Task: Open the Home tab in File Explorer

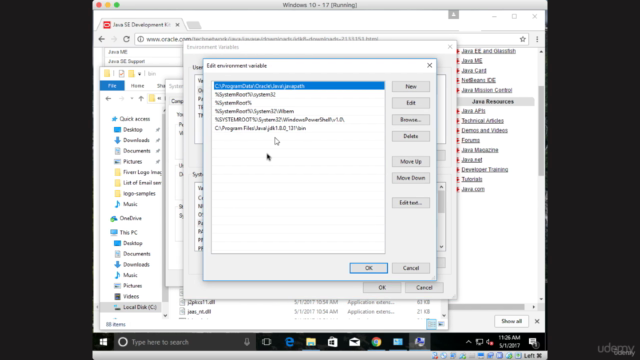Action: (137, 86)
